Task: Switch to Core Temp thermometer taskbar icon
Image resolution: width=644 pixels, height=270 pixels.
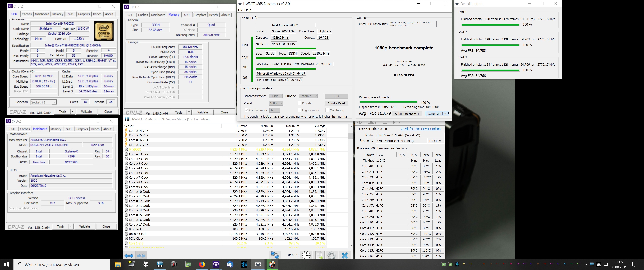Action: [x=272, y=265]
